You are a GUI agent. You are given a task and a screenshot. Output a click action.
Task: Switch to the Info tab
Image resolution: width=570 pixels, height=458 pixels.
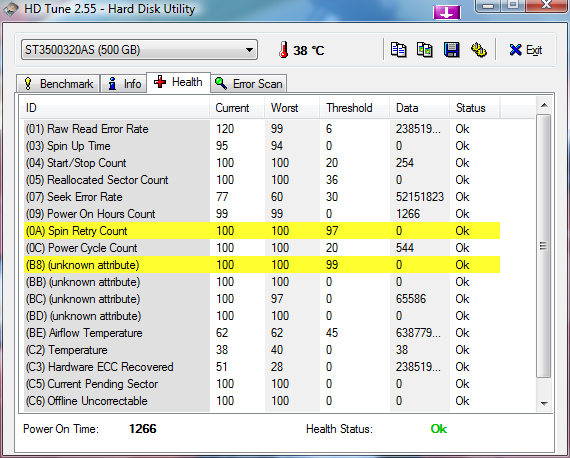(124, 84)
